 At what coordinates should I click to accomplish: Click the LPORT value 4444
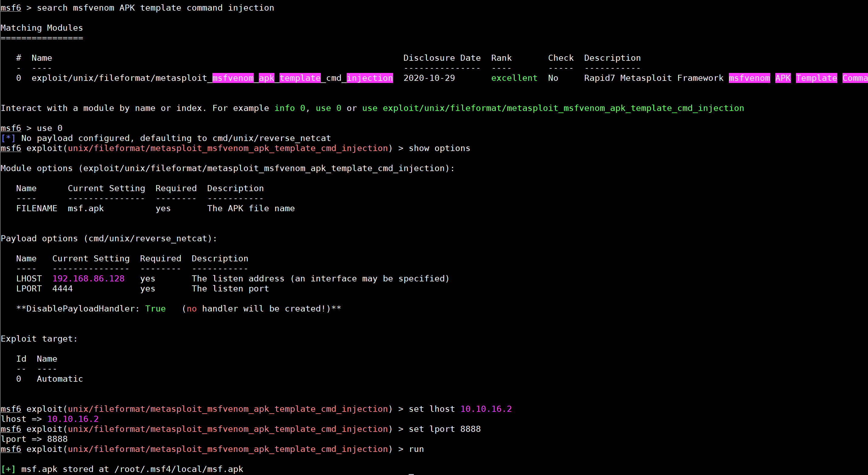[x=62, y=289]
